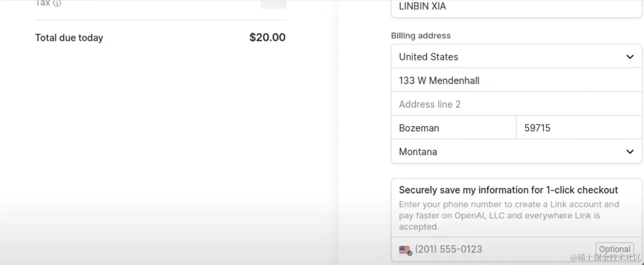Screen dimensions: 644x265
Task: Click the watermark text at bottom right
Action: [x=606, y=258]
